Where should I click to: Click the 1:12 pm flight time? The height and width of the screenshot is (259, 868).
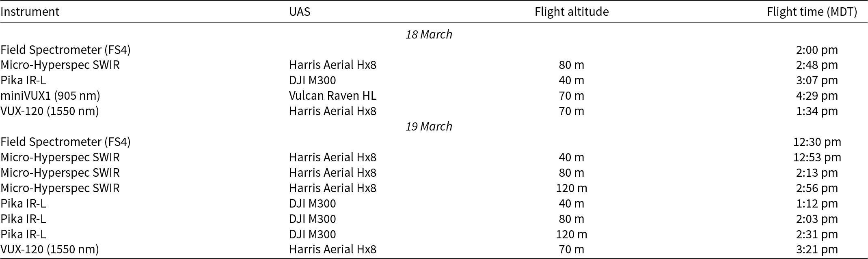click(817, 203)
